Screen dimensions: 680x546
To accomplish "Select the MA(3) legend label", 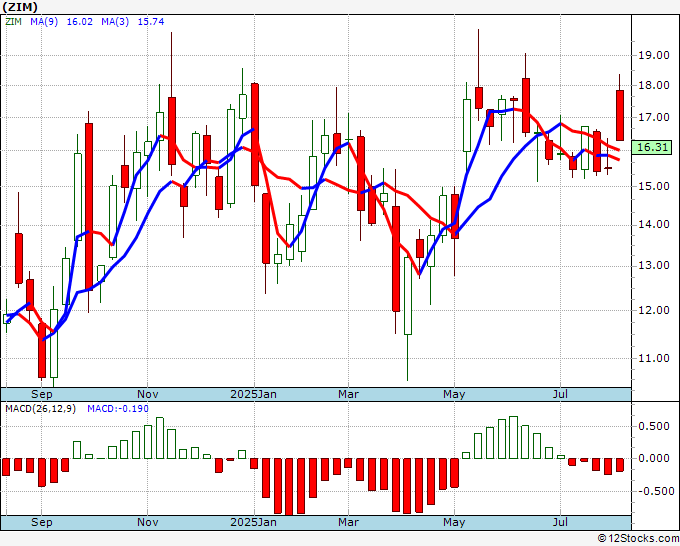I will (115, 22).
